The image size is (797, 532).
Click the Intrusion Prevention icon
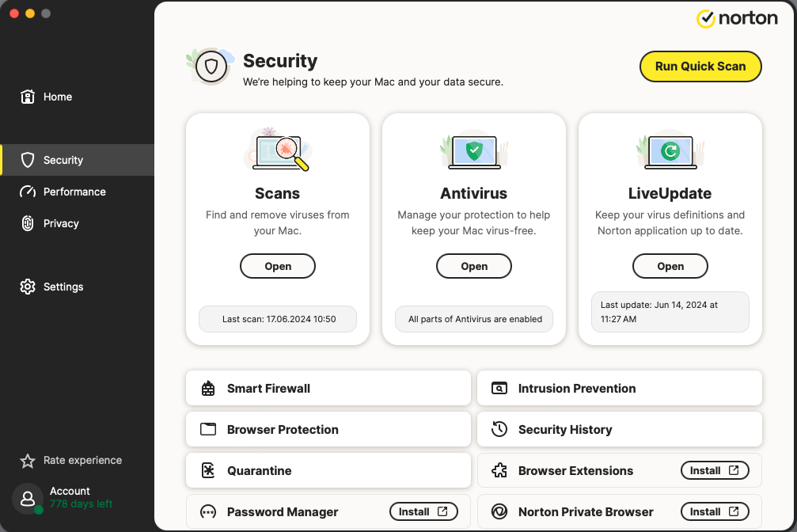[499, 389]
